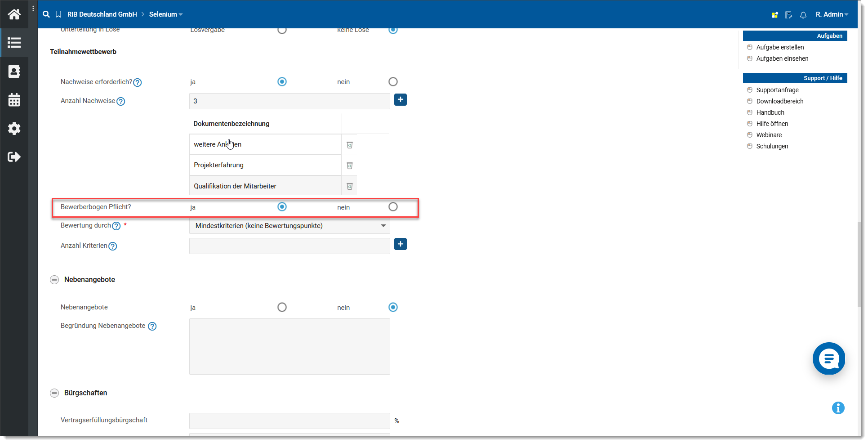Click the 'Support / Hilfe' panel header
The height and width of the screenshot is (443, 868).
795,78
